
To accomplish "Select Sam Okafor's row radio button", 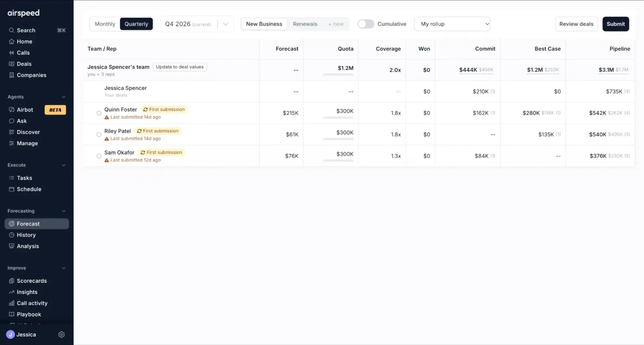I will click(x=99, y=156).
